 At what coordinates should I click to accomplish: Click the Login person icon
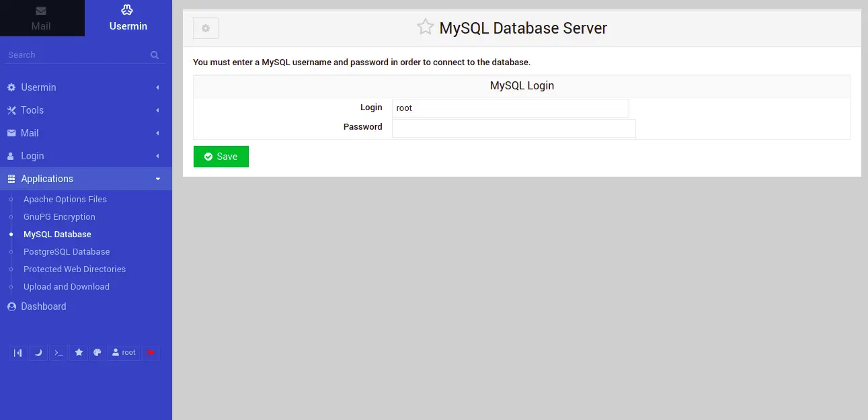click(x=11, y=156)
